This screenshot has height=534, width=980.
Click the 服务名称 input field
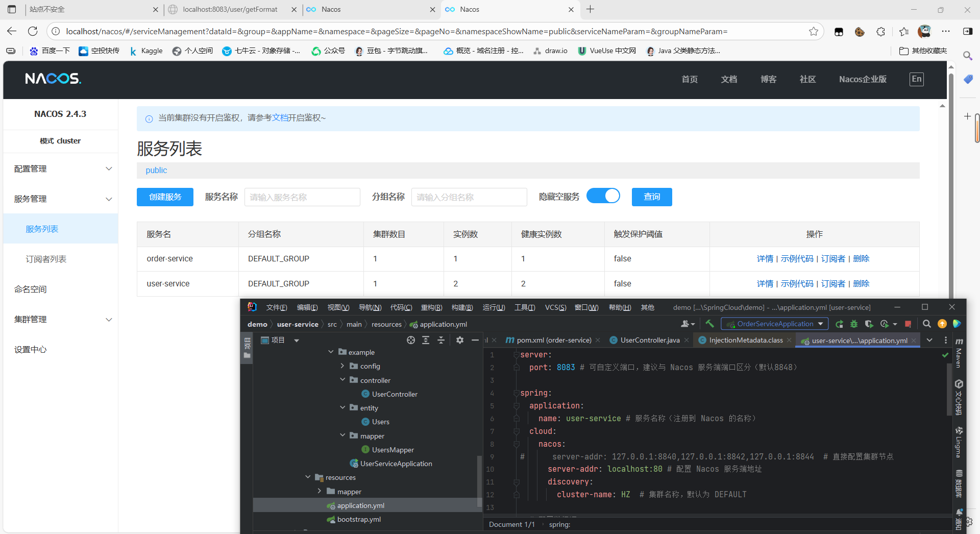(302, 197)
